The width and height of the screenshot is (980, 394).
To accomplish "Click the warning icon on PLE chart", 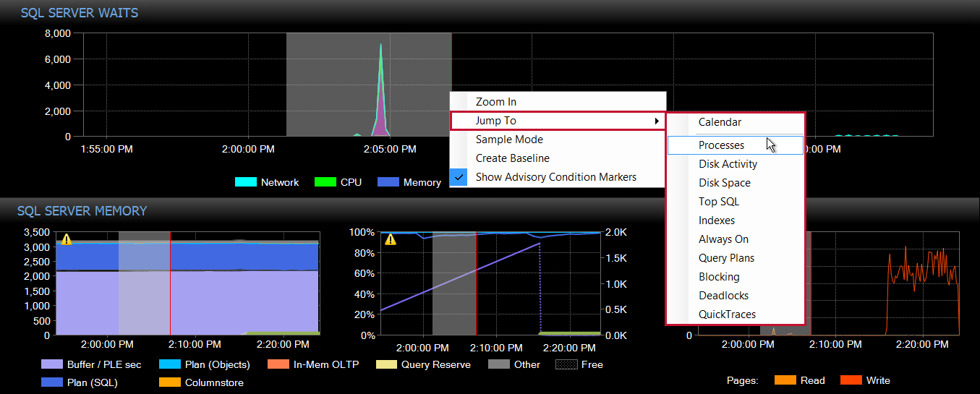I will click(391, 239).
